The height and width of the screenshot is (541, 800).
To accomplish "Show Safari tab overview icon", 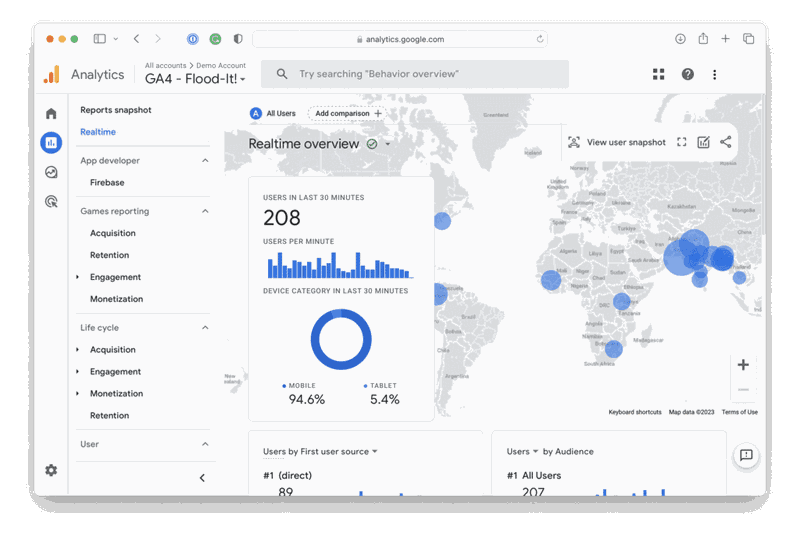I will 748,39.
